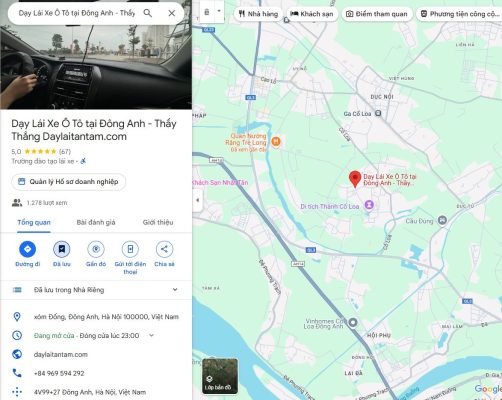The width and height of the screenshot is (502, 400).
Task: Share this place with Chia sẻ icon
Action: [164, 249]
